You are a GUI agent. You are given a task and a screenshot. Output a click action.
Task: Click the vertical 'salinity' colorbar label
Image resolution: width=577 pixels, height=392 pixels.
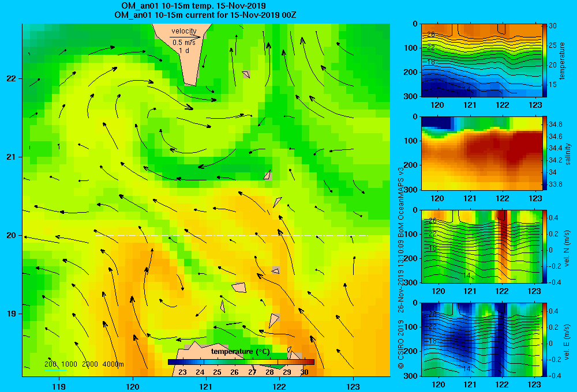(x=568, y=154)
